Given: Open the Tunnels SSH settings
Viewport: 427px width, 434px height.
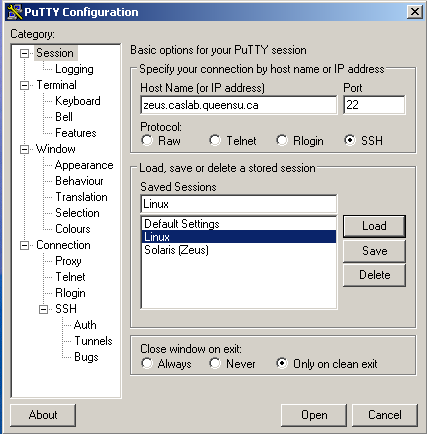Looking at the screenshot, I should pos(93,341).
